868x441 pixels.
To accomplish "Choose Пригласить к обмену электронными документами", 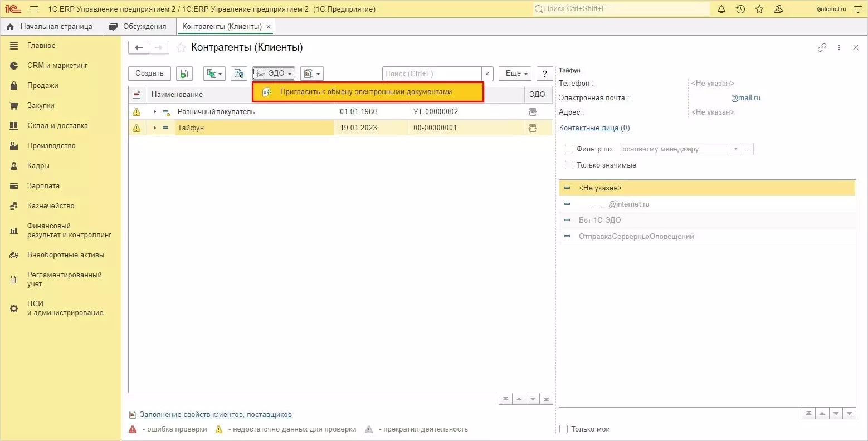I will click(x=368, y=92).
